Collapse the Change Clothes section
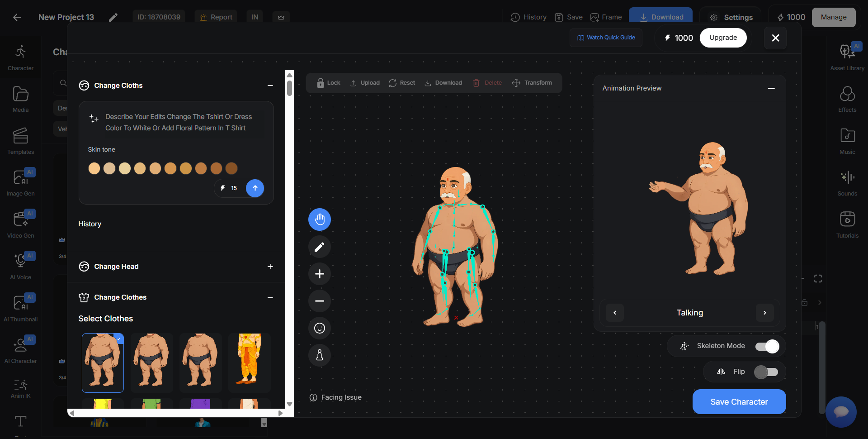 [x=270, y=297]
